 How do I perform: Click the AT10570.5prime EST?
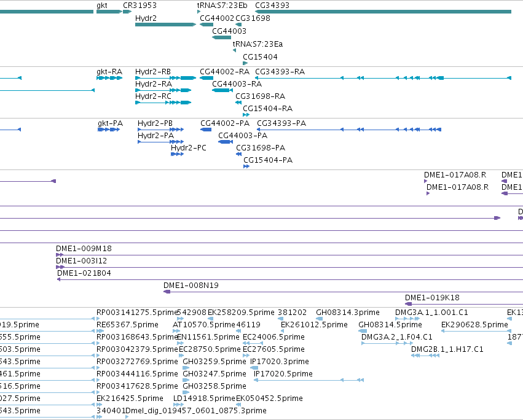point(176,331)
